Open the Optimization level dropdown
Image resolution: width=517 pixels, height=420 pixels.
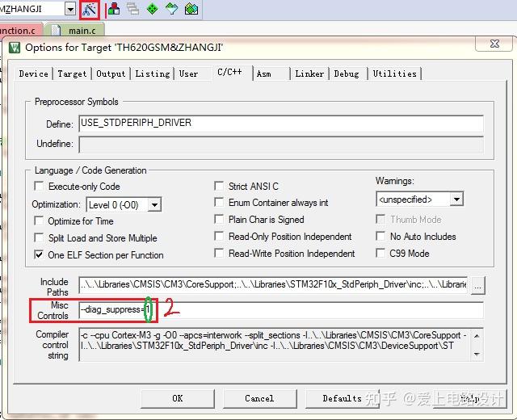point(154,205)
